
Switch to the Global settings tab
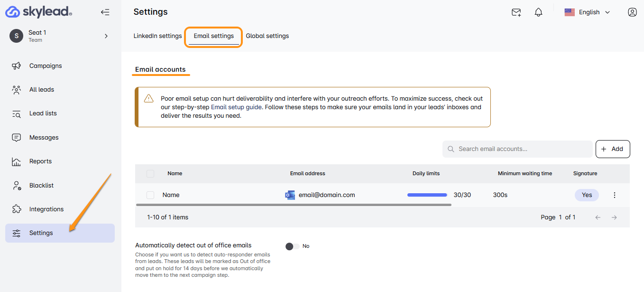pos(267,36)
